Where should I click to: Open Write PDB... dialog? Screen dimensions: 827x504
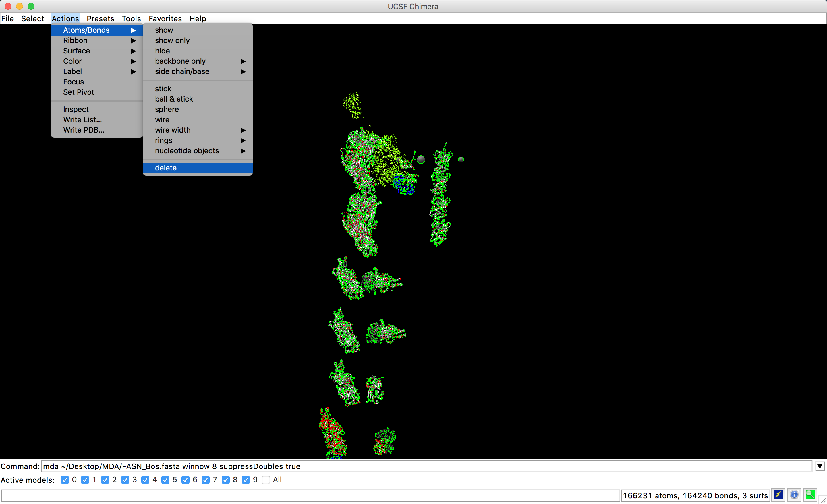tap(97, 130)
